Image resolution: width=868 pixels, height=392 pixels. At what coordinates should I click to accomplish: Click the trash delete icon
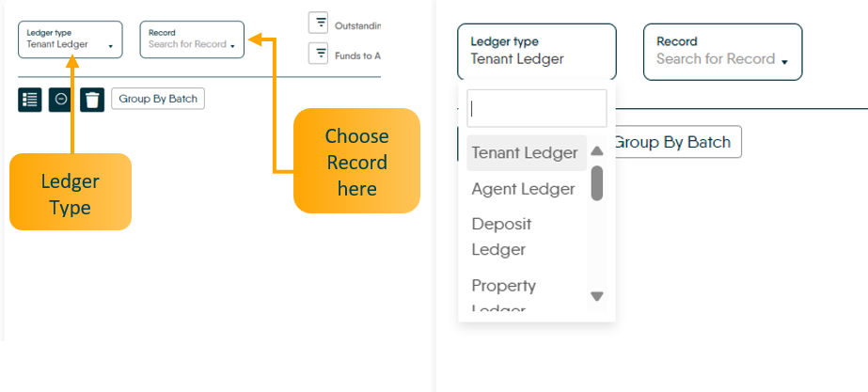coord(91,100)
